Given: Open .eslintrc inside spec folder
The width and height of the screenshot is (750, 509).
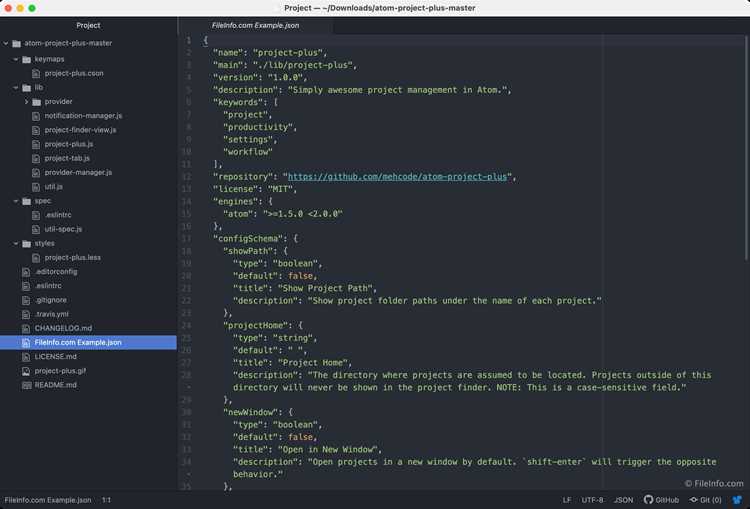Looking at the screenshot, I should click(58, 215).
